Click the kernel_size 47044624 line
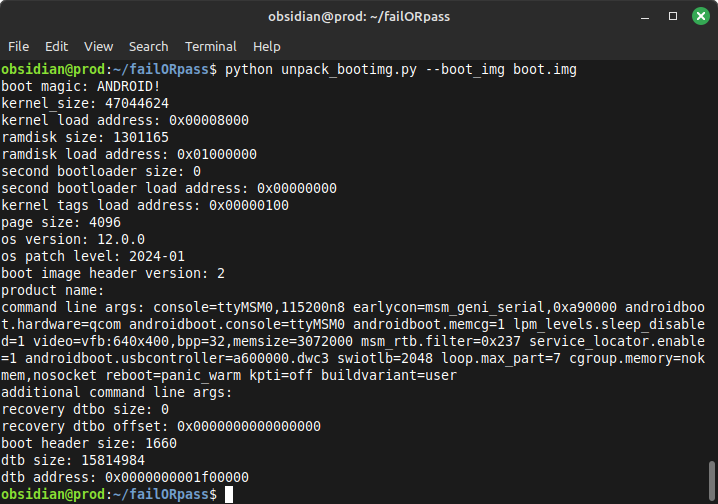Viewport: 718px width, 504px height. 85,103
